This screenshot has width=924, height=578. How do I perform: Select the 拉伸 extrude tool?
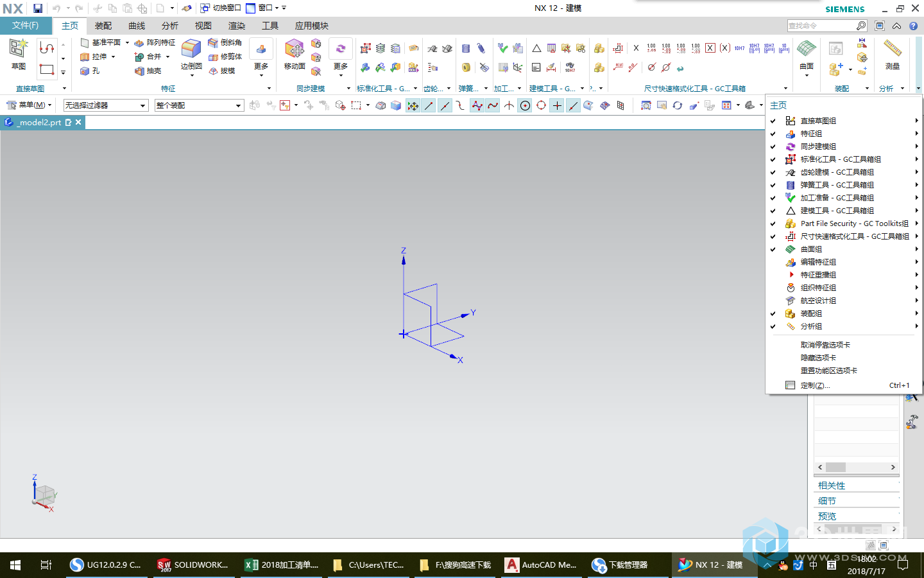pos(94,57)
